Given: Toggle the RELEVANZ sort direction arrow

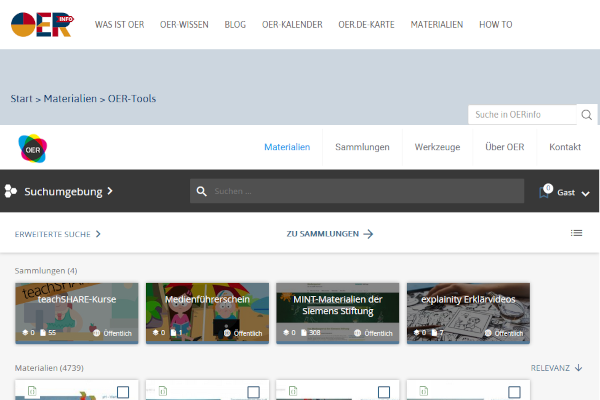Looking at the screenshot, I should [x=579, y=368].
